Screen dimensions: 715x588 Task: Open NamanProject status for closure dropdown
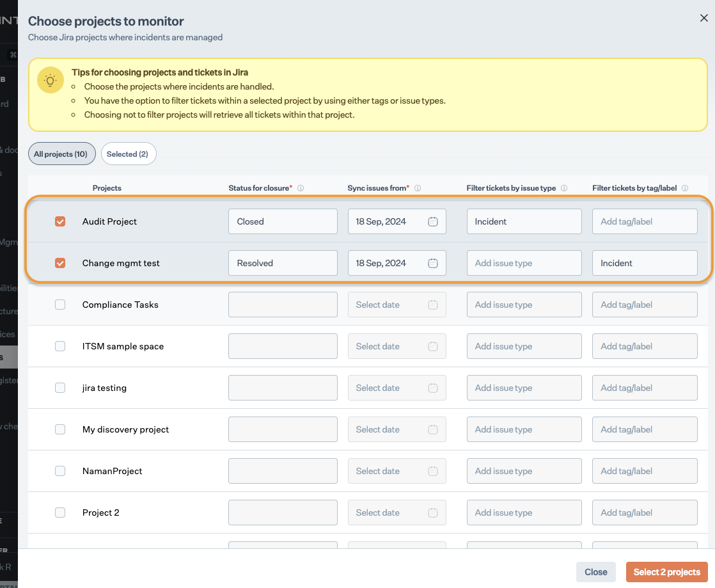(283, 471)
